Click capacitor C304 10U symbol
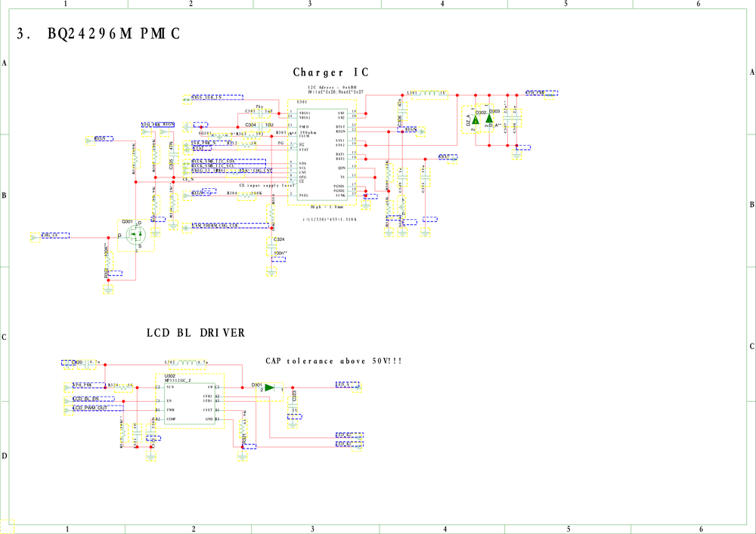The image size is (756, 534). tap(261, 127)
